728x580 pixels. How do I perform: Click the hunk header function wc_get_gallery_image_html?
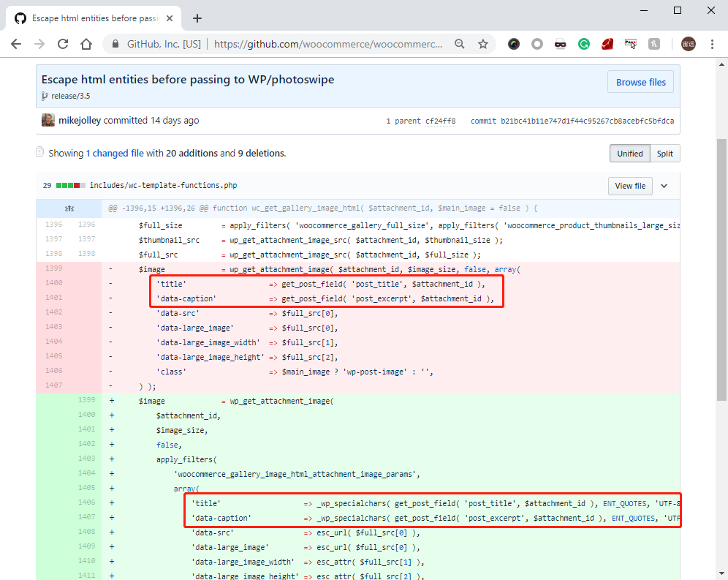[322, 208]
